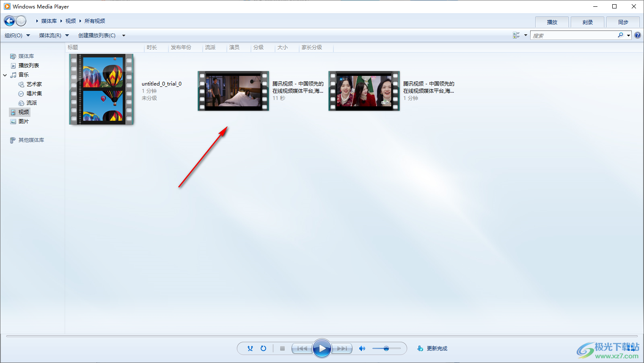Viewport: 644px width, 363px height.
Task: Open Help with the question mark icon
Action: point(638,36)
